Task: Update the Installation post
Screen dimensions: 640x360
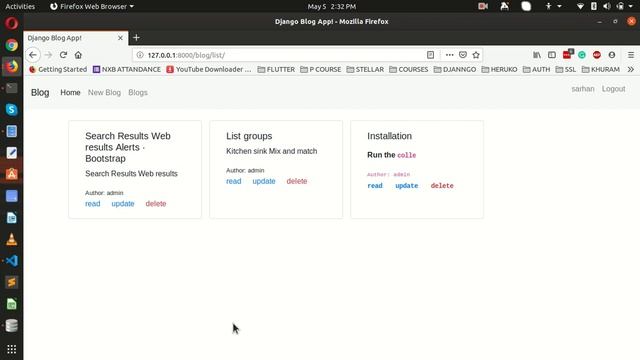Action: [407, 186]
